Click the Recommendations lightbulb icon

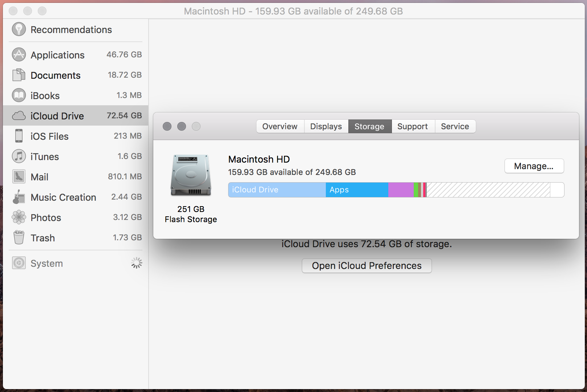point(19,29)
